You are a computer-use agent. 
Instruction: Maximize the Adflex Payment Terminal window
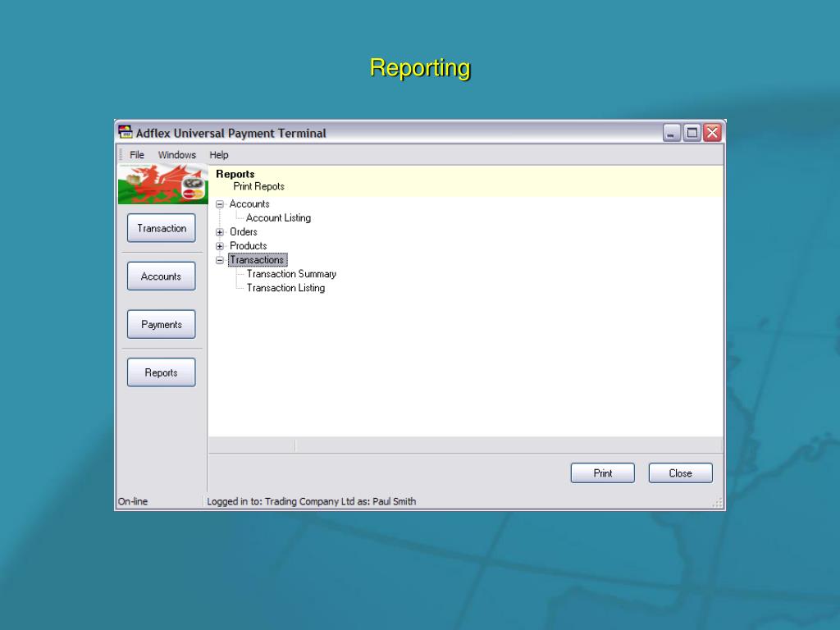click(692, 133)
